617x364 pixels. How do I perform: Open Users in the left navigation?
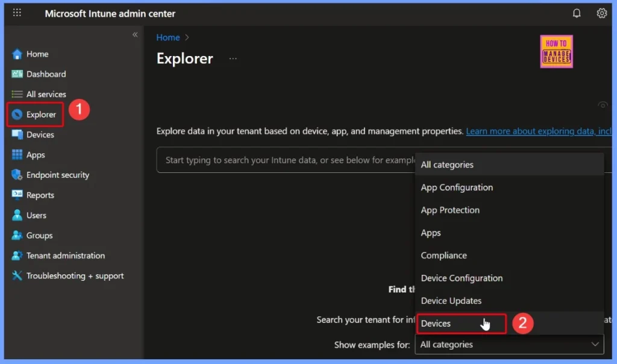[36, 215]
